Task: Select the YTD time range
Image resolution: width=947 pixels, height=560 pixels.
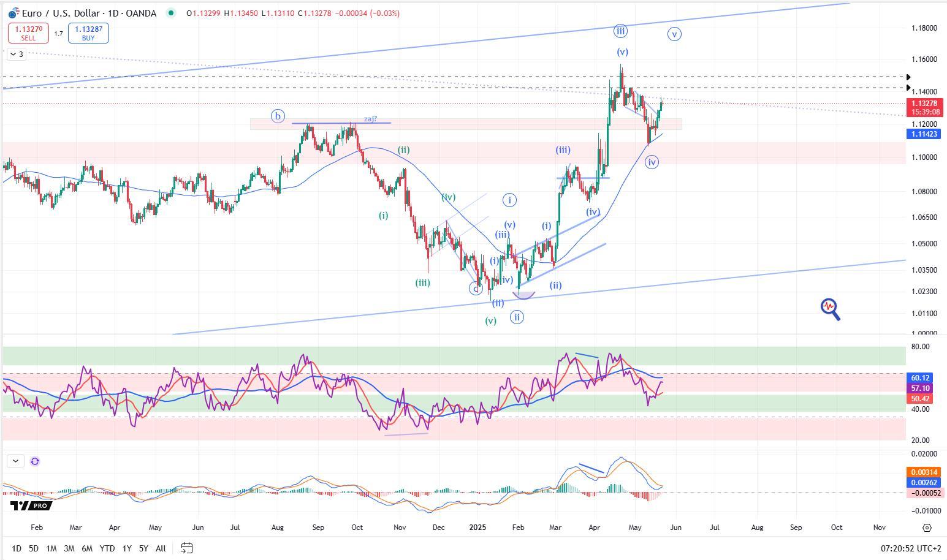Action: pos(107,548)
